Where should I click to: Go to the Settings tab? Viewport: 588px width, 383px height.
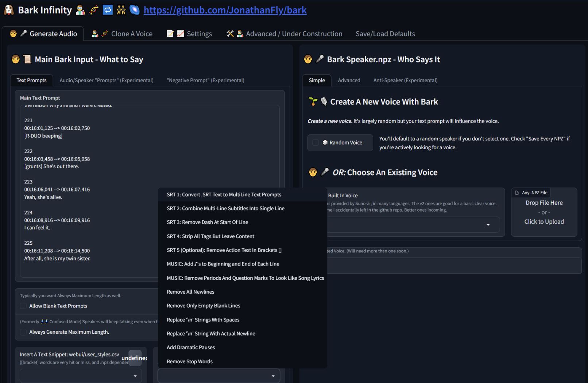tap(189, 34)
